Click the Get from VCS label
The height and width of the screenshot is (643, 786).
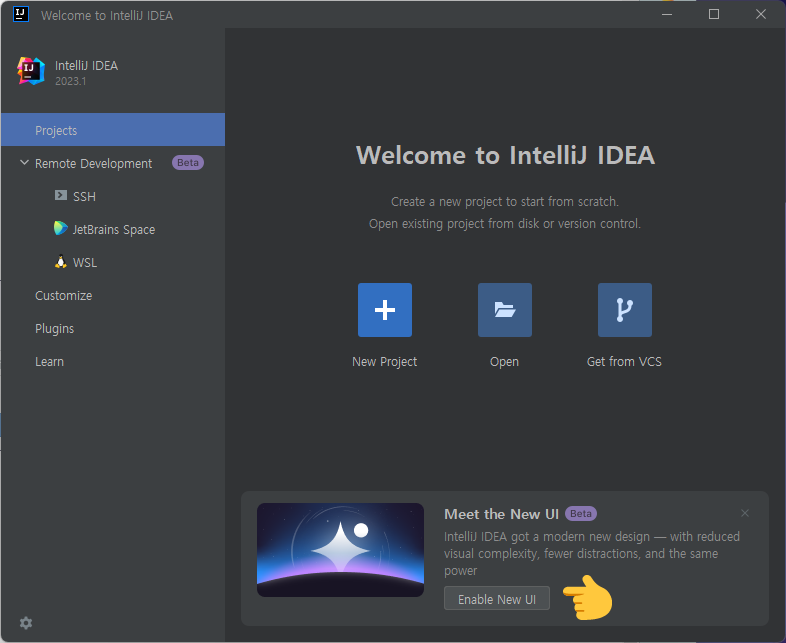(x=624, y=362)
